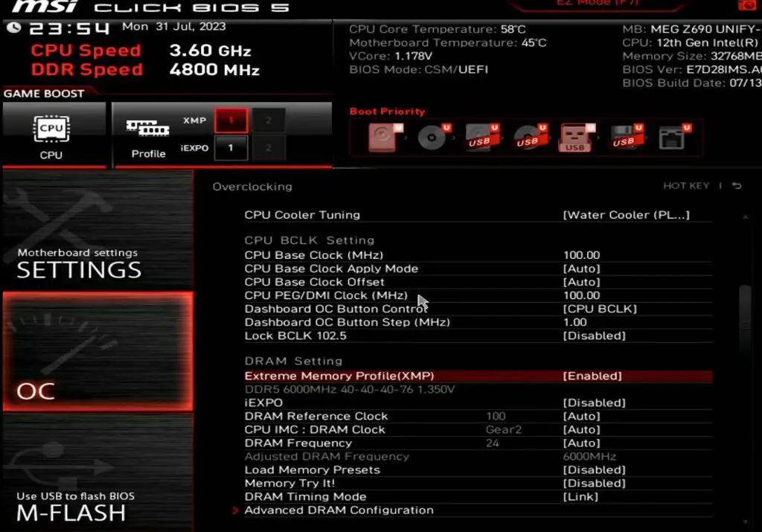Click the back arrow beside HOT KEY

[737, 185]
